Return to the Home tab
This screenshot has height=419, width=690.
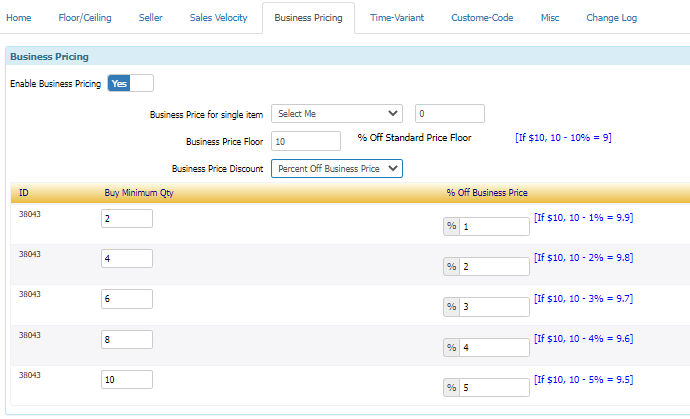pyautogui.click(x=19, y=18)
